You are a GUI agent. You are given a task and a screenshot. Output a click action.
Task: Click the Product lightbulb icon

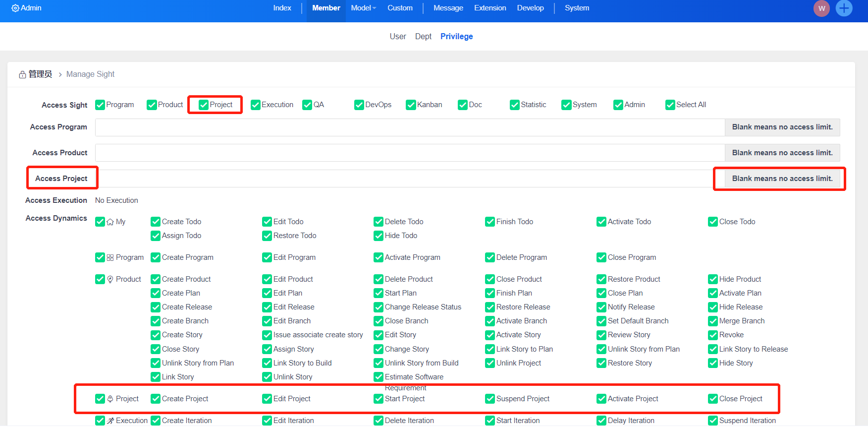(110, 280)
